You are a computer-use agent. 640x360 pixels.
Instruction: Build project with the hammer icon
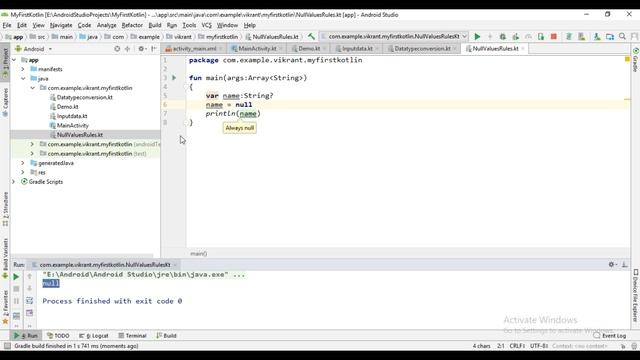tap(311, 37)
